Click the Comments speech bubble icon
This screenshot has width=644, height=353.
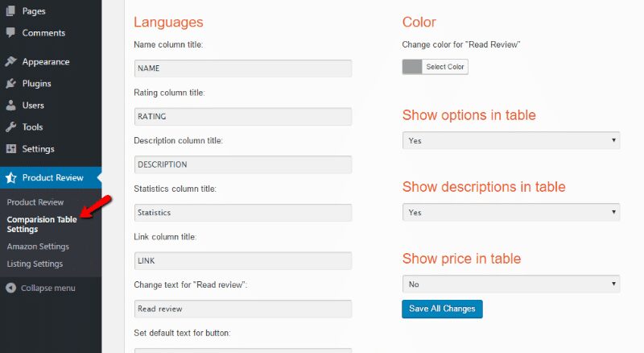pyautogui.click(x=10, y=32)
